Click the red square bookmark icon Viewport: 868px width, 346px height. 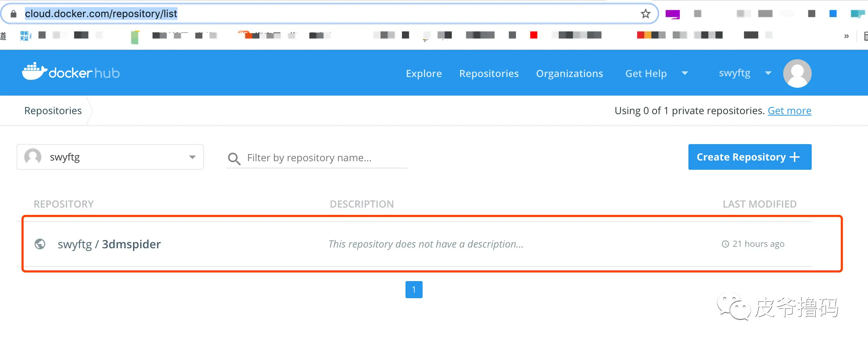(x=533, y=35)
